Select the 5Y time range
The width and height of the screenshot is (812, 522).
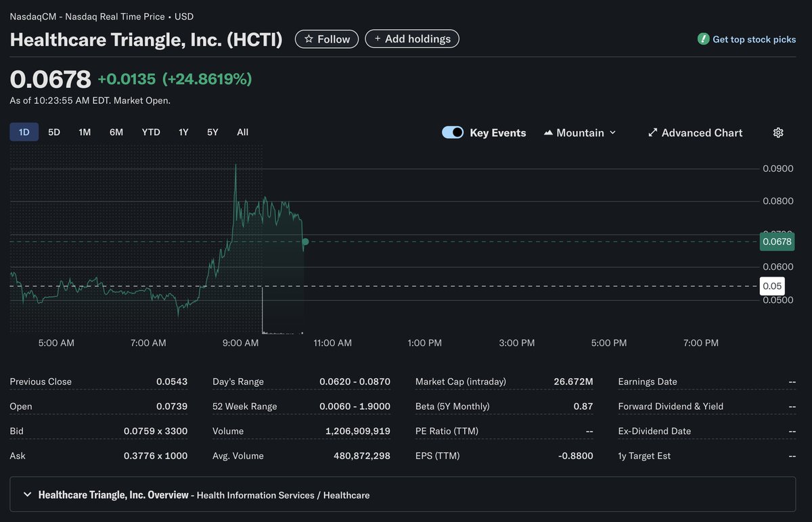click(212, 132)
